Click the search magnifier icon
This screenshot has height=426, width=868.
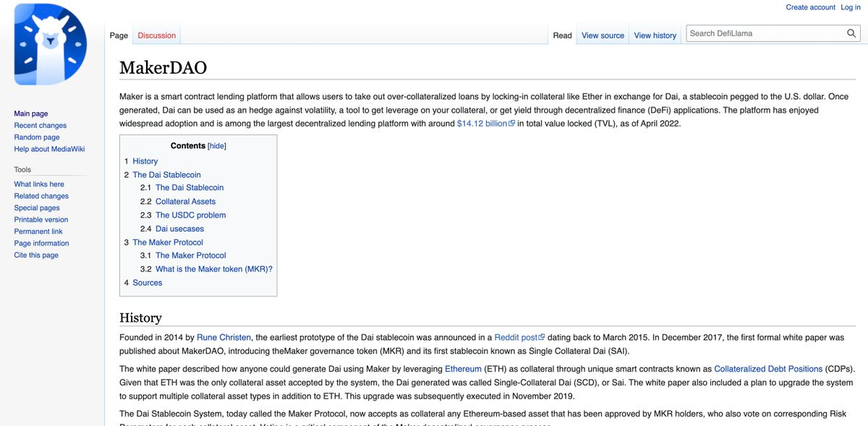[x=851, y=33]
